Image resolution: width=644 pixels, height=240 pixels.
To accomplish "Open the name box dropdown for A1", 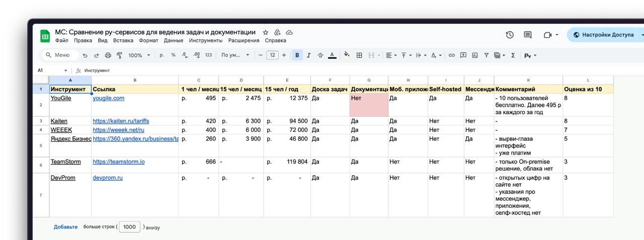I will pyautogui.click(x=65, y=70).
